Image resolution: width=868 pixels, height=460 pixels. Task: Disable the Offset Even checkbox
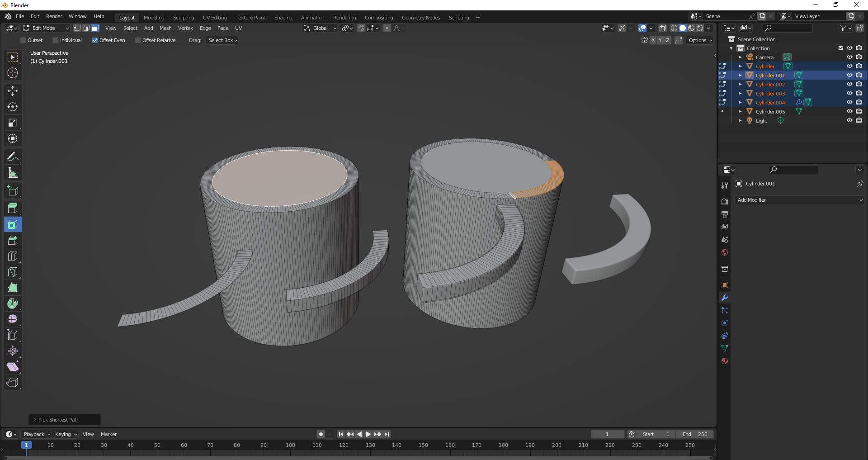tap(95, 40)
